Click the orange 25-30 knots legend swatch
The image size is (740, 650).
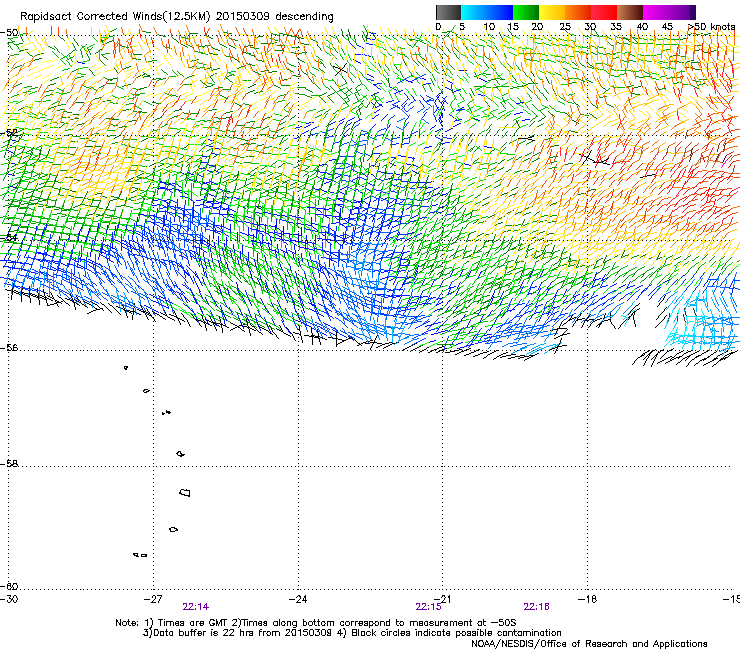(x=578, y=12)
